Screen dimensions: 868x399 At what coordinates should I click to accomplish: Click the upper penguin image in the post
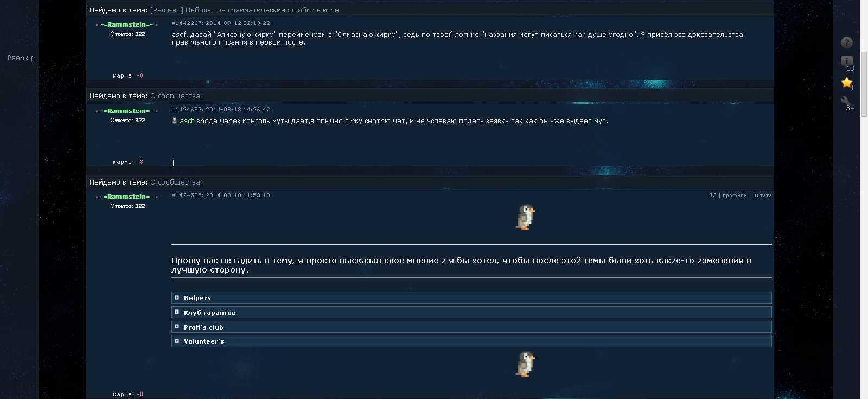(525, 217)
